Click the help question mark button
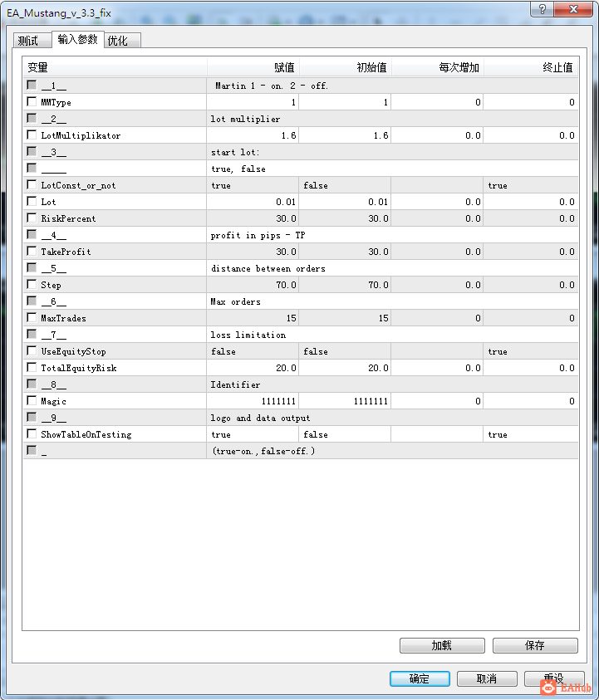Image resolution: width=599 pixels, height=700 pixels. (x=542, y=9)
